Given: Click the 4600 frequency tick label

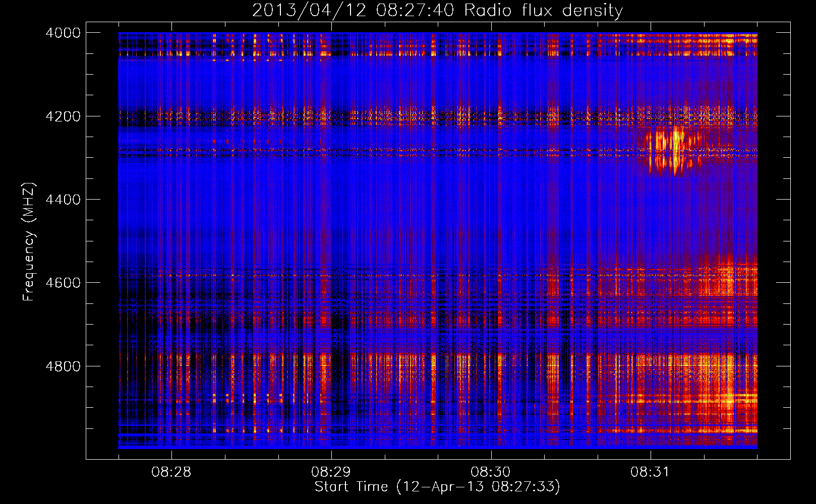Looking at the screenshot, I should click(63, 283).
